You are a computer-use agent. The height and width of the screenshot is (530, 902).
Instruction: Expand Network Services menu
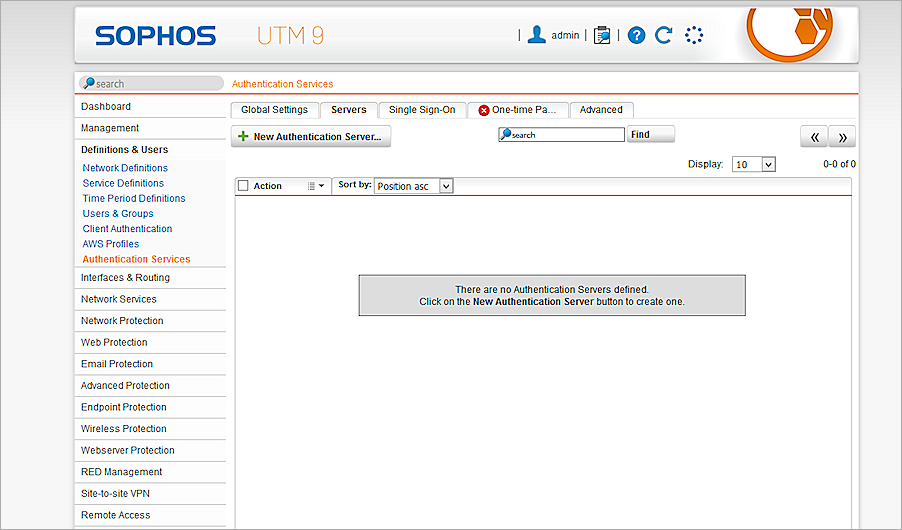pos(150,299)
